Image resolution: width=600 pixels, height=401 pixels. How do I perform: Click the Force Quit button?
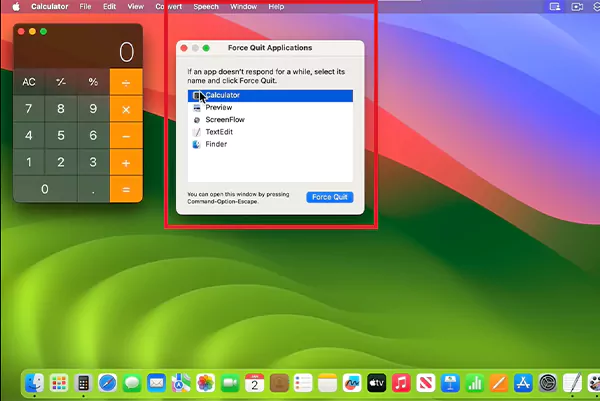point(329,197)
